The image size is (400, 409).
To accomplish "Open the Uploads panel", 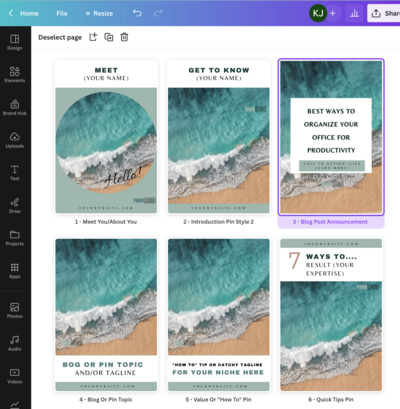I will [x=15, y=140].
